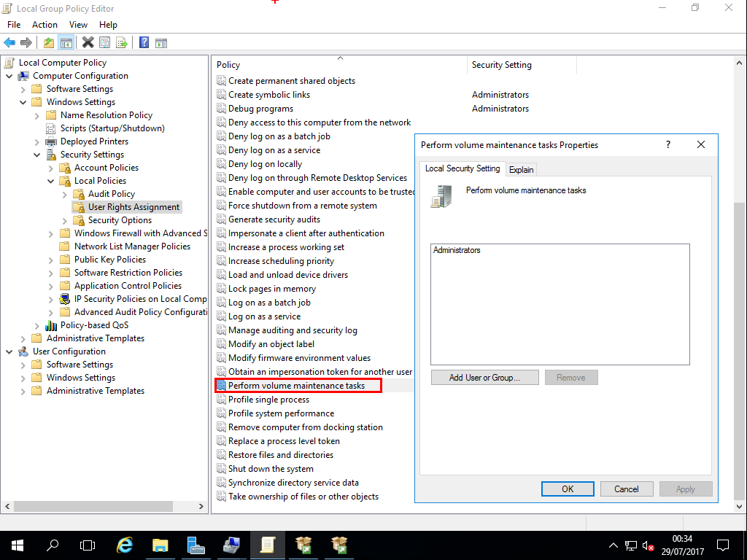The height and width of the screenshot is (560, 747).
Task: Click the blue Help question mark icon
Action: coord(144,42)
